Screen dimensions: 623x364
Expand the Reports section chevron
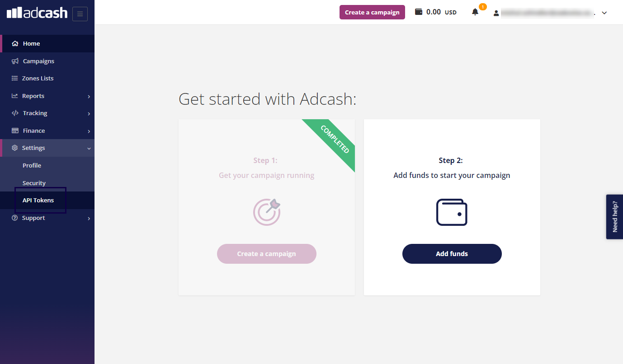(89, 96)
